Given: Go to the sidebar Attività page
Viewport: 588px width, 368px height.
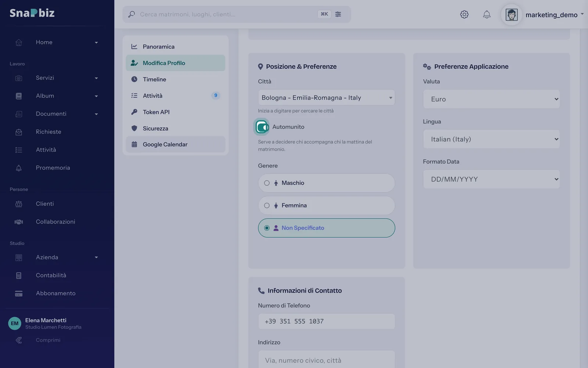Looking at the screenshot, I should [57, 150].
